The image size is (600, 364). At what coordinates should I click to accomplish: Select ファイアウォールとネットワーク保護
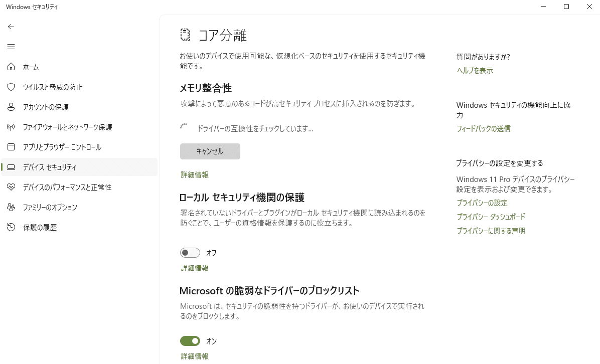(x=79, y=127)
